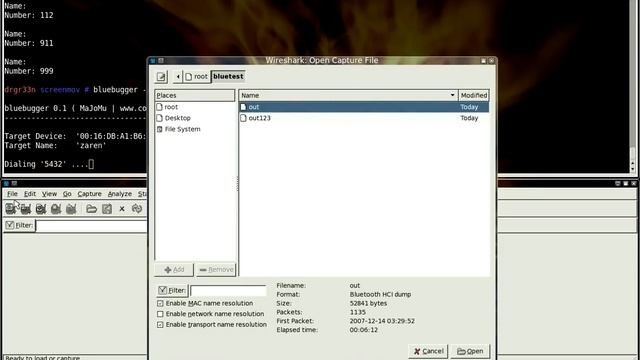Click the bluetest path button
Image resolution: width=640 pixels, height=360 pixels.
pyautogui.click(x=228, y=76)
